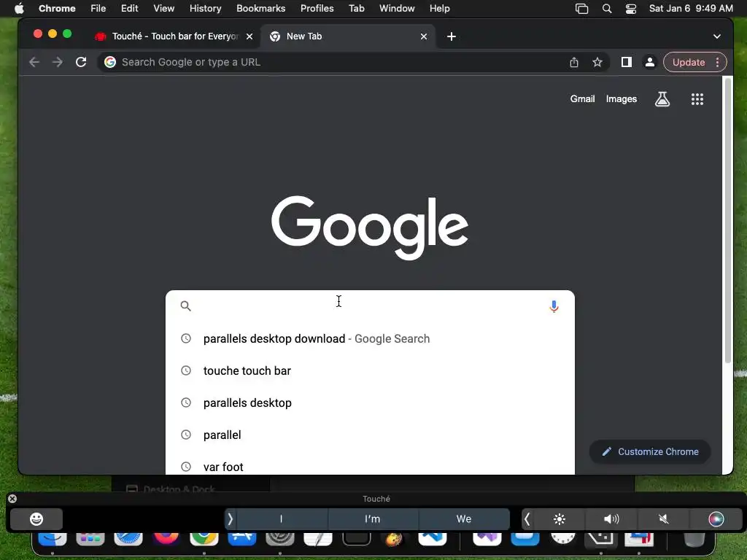This screenshot has width=747, height=560.
Task: Click the date and time in menu bar
Action: (x=691, y=9)
